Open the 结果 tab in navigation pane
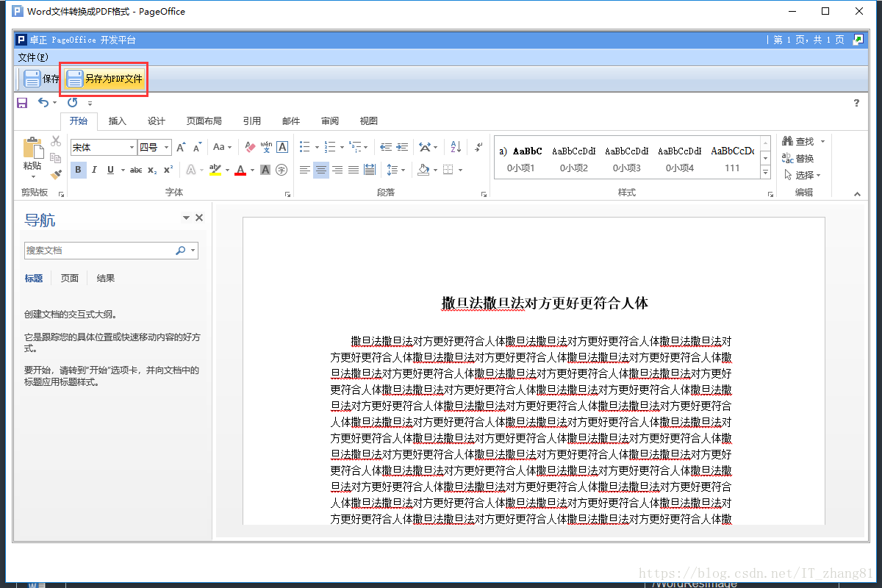The image size is (882, 588). (106, 279)
